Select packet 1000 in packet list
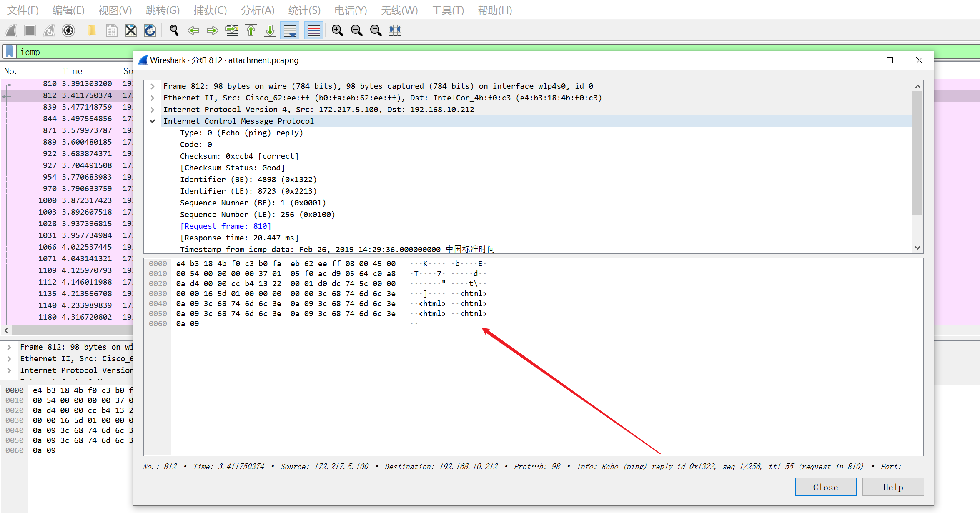 (x=68, y=200)
